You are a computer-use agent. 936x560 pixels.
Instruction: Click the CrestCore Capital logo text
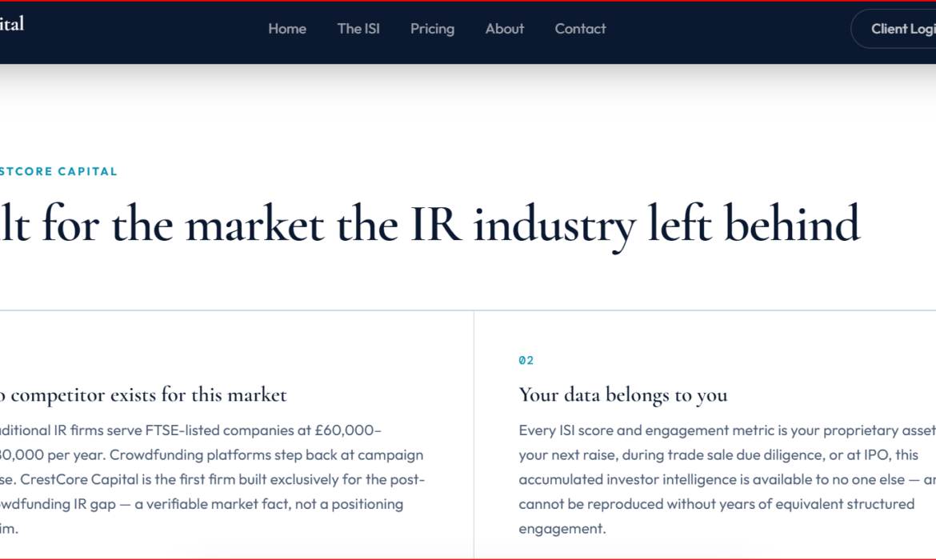(x=11, y=24)
